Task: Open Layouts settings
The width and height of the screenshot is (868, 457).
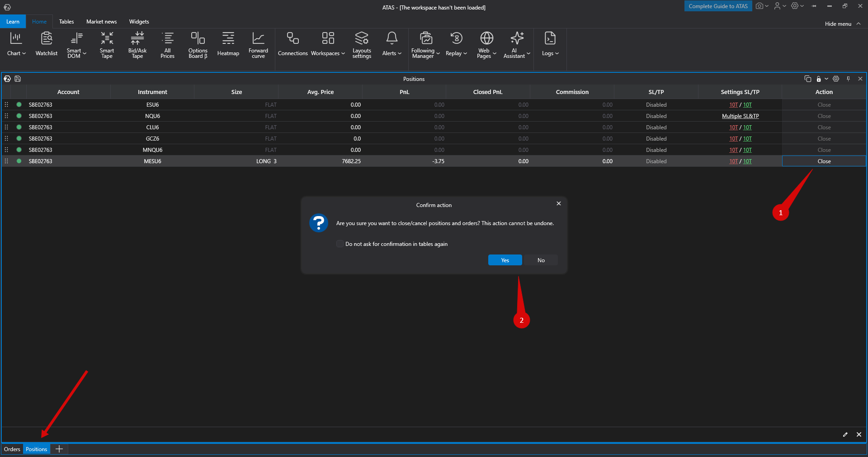Action: pos(362,45)
